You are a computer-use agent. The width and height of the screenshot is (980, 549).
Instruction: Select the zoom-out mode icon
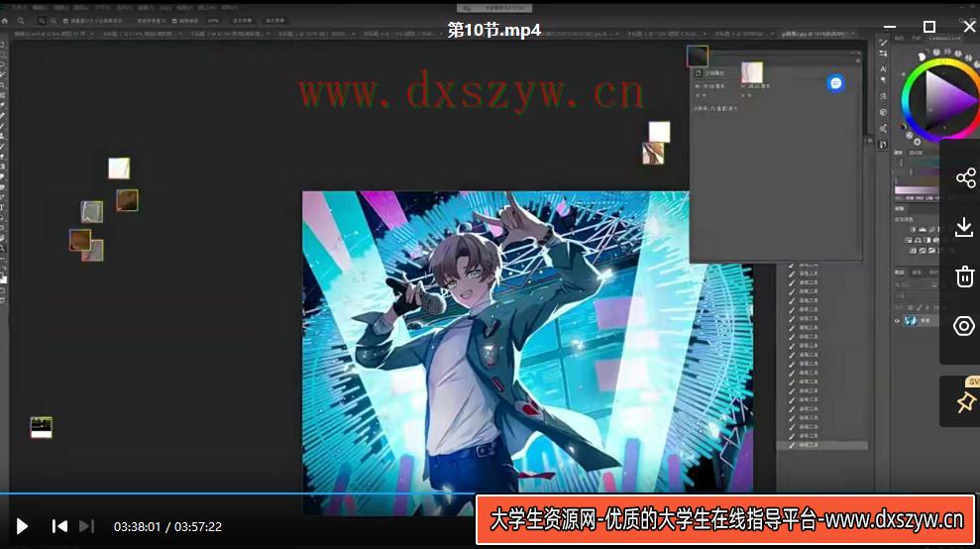54,21
